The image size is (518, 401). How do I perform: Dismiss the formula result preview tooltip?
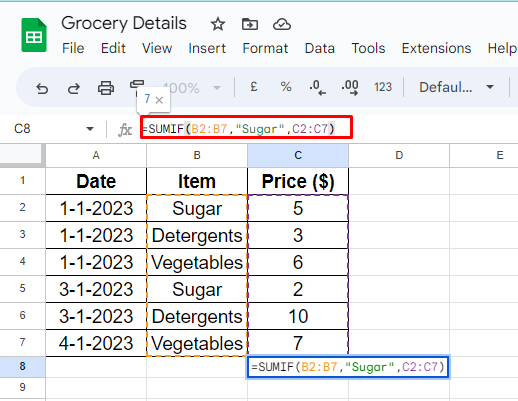pyautogui.click(x=159, y=100)
